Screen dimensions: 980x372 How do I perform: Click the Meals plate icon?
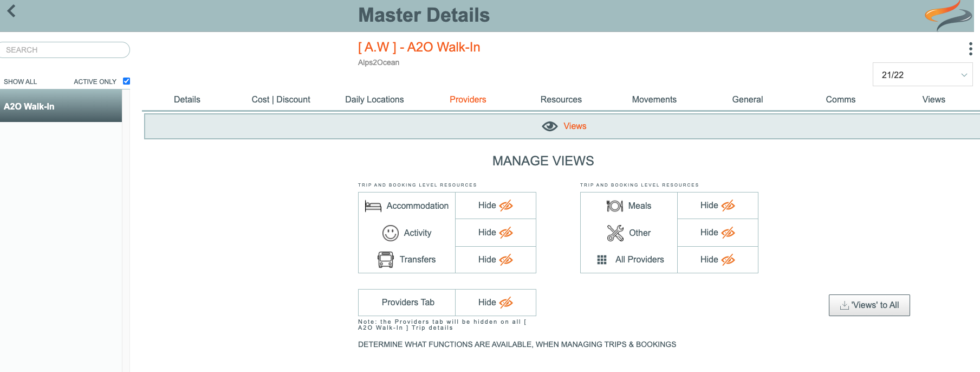[x=615, y=206]
